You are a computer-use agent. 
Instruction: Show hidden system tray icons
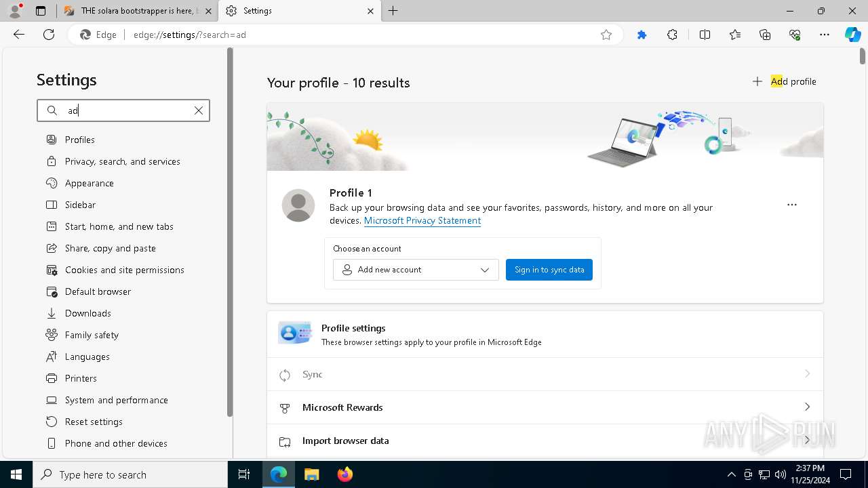pyautogui.click(x=732, y=474)
